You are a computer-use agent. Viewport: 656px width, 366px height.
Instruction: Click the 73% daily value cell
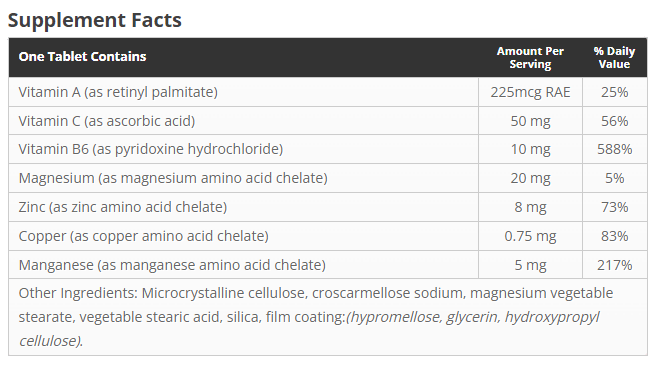click(x=615, y=207)
